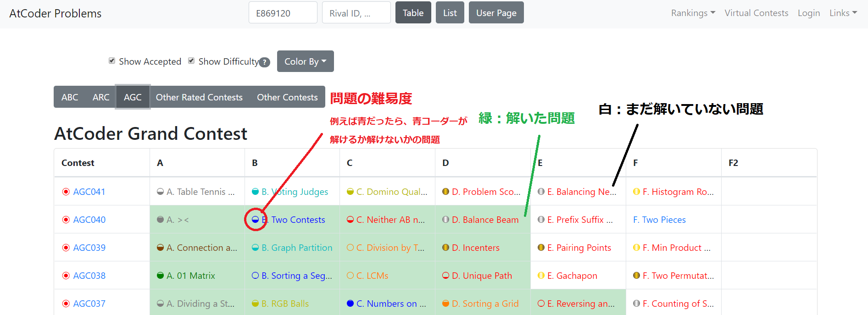The image size is (868, 315).
Task: Expand the Rankings dropdown menu
Action: pyautogui.click(x=693, y=13)
